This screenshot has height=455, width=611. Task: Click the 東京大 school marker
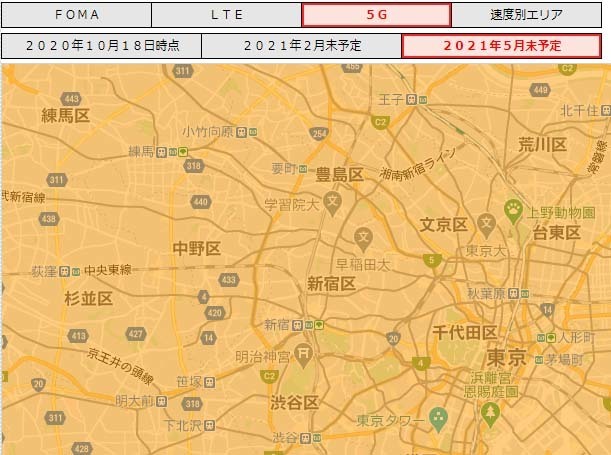tap(487, 225)
